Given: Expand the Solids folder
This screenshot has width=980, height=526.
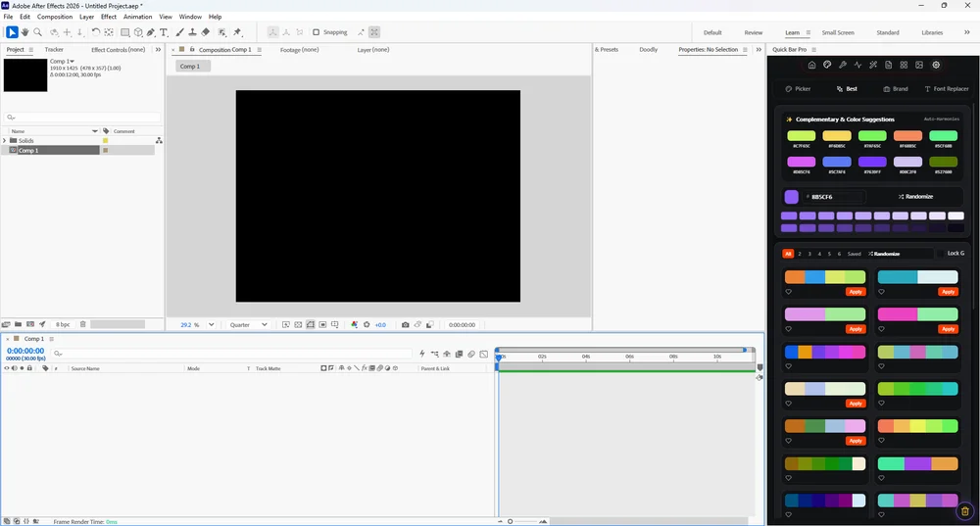Looking at the screenshot, I should 5,140.
